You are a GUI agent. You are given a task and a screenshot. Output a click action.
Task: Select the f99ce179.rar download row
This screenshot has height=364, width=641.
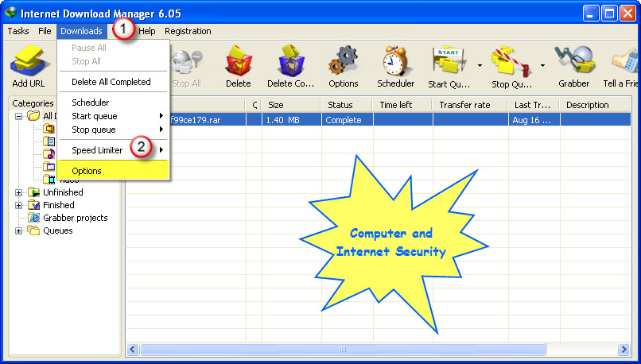[378, 120]
